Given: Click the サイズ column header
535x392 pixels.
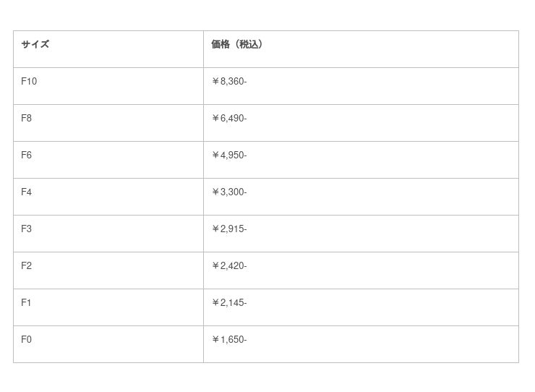Looking at the screenshot, I should (35, 45).
